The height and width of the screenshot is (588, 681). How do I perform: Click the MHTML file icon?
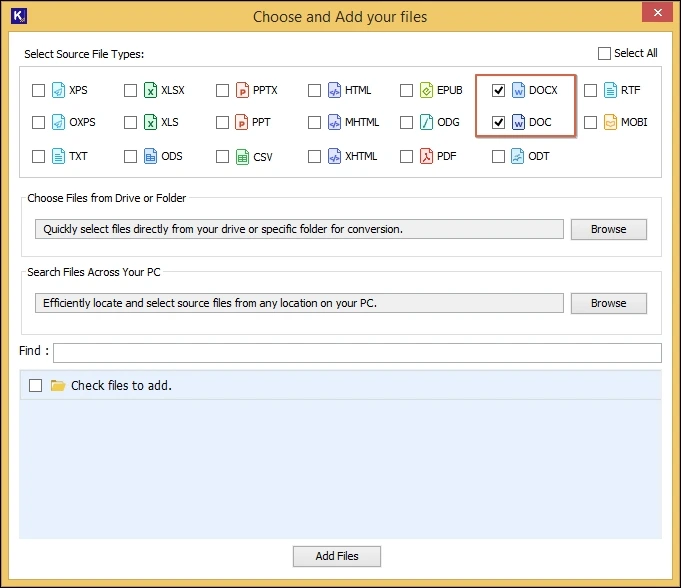[334, 122]
